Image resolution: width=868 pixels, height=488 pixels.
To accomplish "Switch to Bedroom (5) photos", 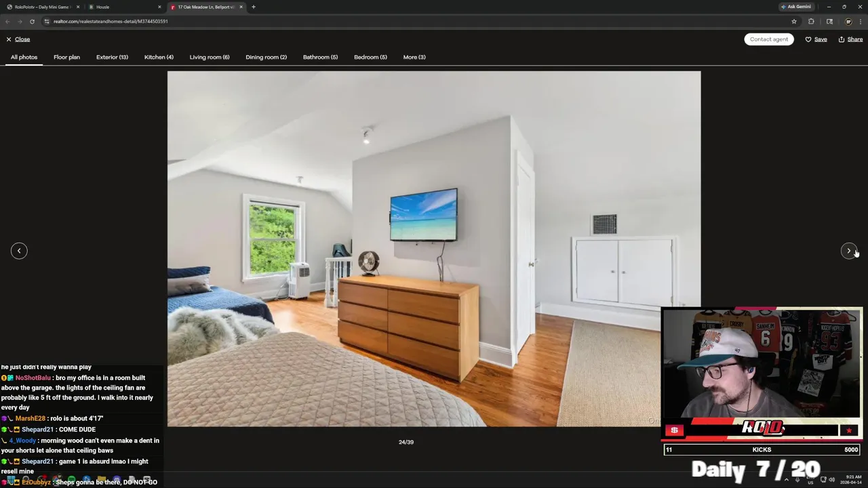I will click(x=370, y=57).
